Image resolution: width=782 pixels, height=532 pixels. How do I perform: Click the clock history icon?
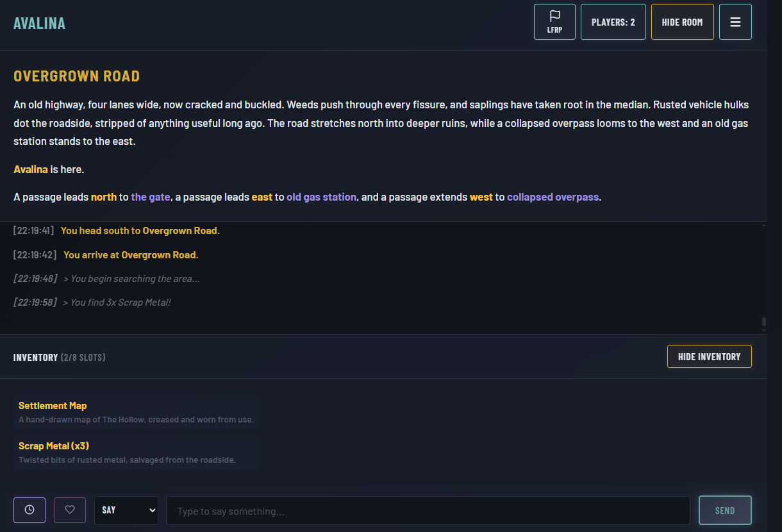click(x=29, y=510)
